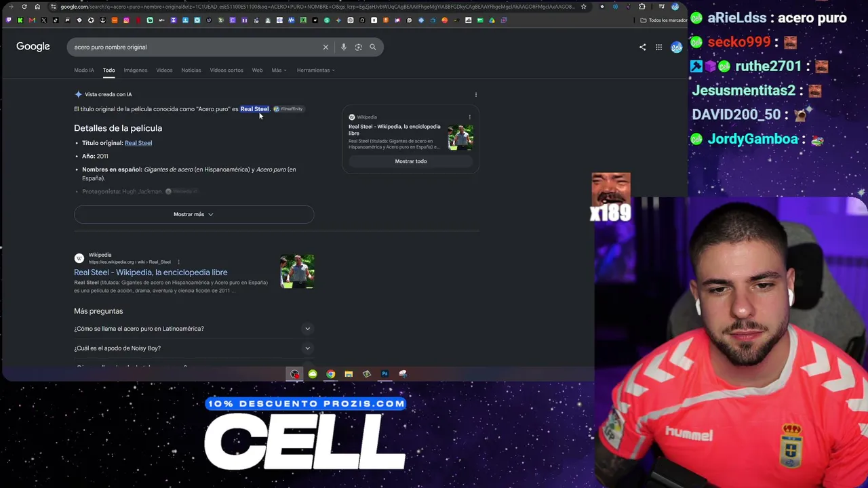Submit search with the magnifying glass icon
868x488 pixels.
pyautogui.click(x=373, y=47)
